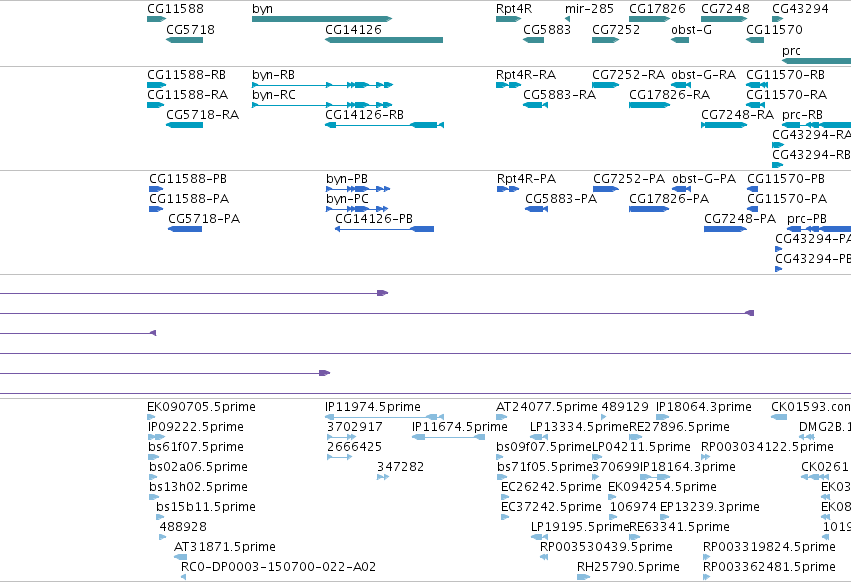This screenshot has width=851, height=582.
Task: Click the byn-PB protein label
Action: [x=347, y=179]
